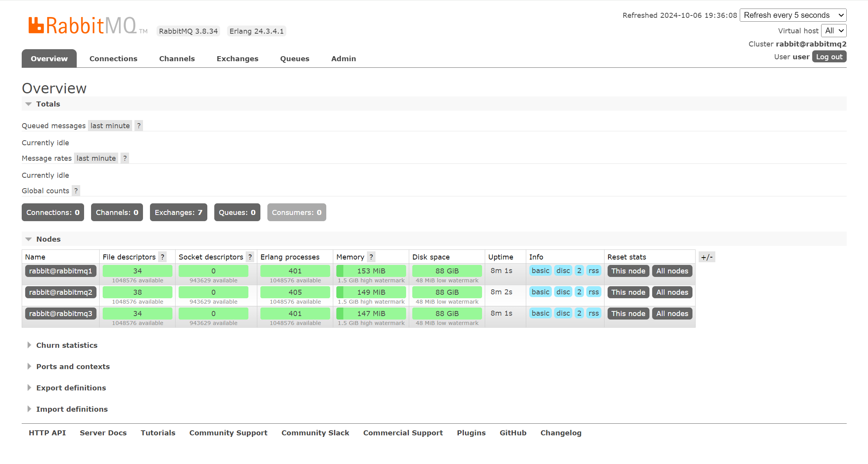Open the HTTP API footer link
This screenshot has height=464, width=868.
[x=47, y=433]
